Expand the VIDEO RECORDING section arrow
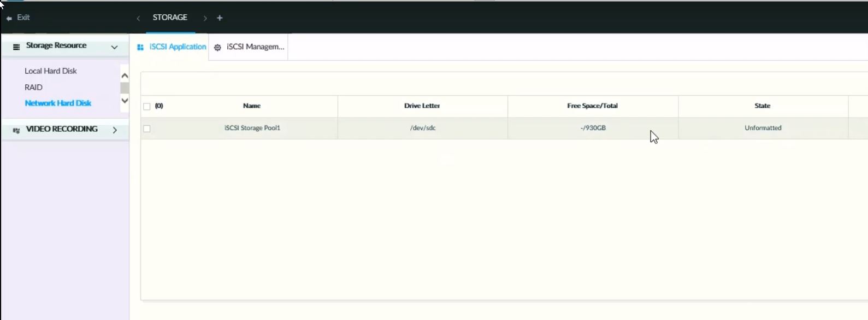This screenshot has width=868, height=320. coord(115,130)
